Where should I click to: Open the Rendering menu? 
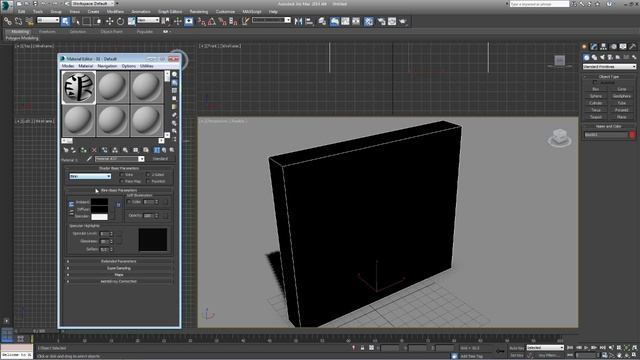(199, 11)
